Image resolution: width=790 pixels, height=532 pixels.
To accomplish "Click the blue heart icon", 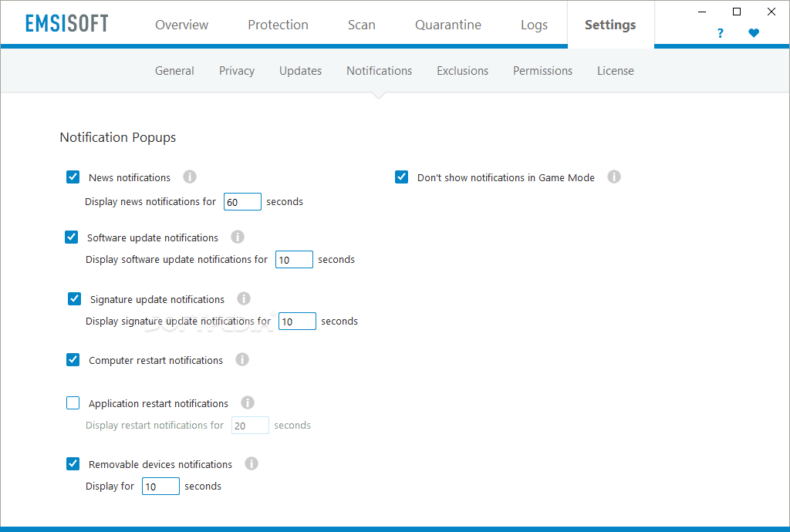I will [754, 33].
